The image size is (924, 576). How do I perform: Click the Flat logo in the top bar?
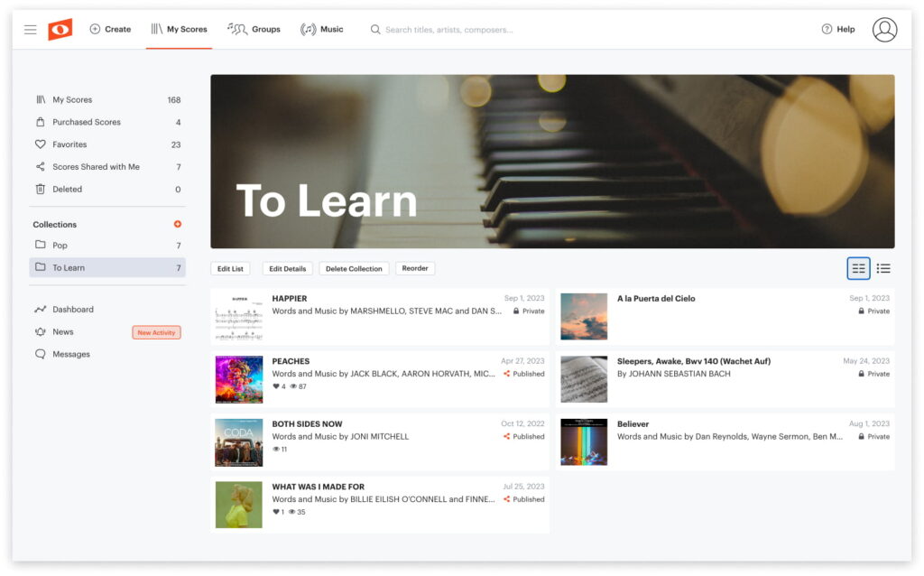click(60, 28)
